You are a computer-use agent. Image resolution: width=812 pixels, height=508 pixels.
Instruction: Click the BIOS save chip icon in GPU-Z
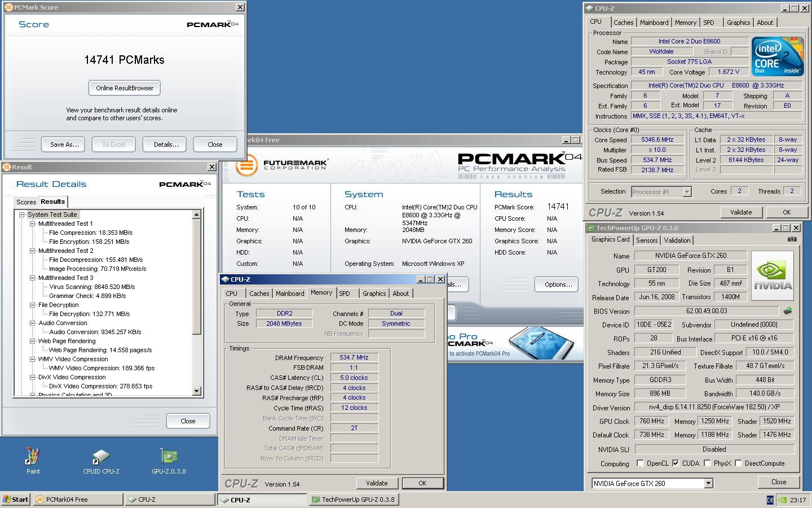(788, 311)
